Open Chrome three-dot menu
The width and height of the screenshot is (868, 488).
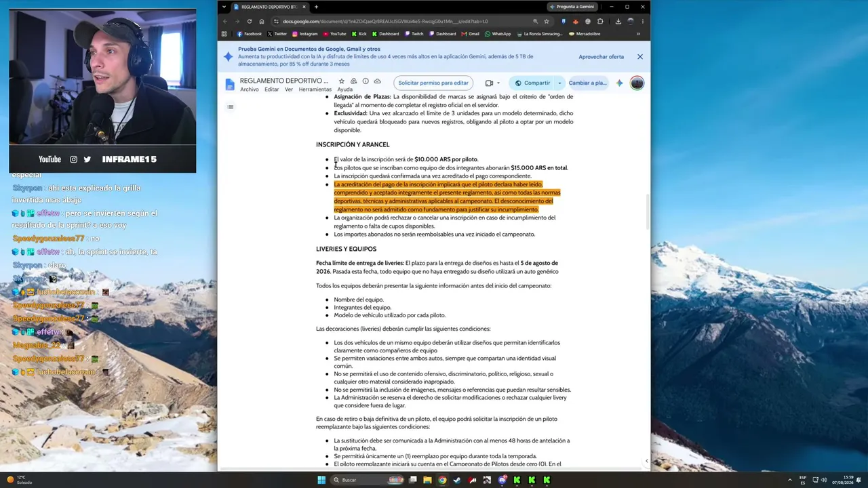(x=642, y=21)
